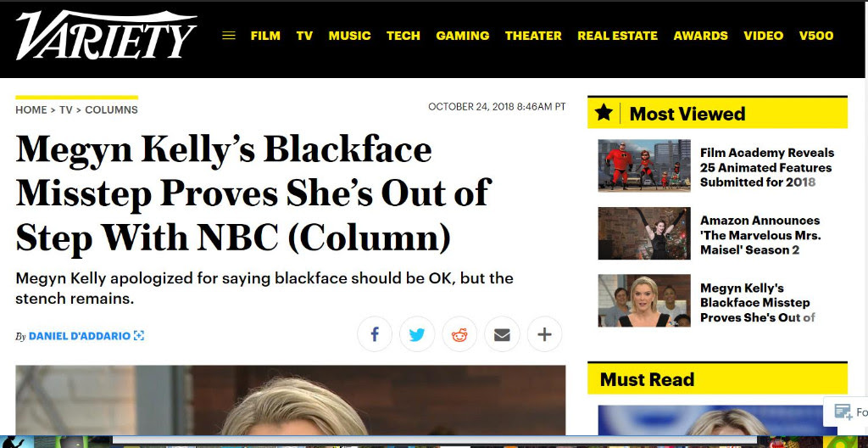
Task: Click the Must Read heading
Action: (x=647, y=379)
